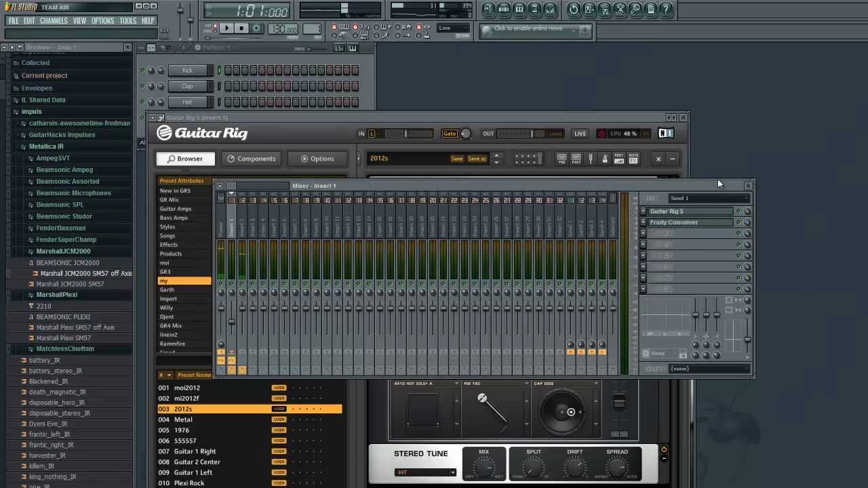Viewport: 868px width, 488px height.
Task: Select the Clap channel button
Action: point(187,86)
